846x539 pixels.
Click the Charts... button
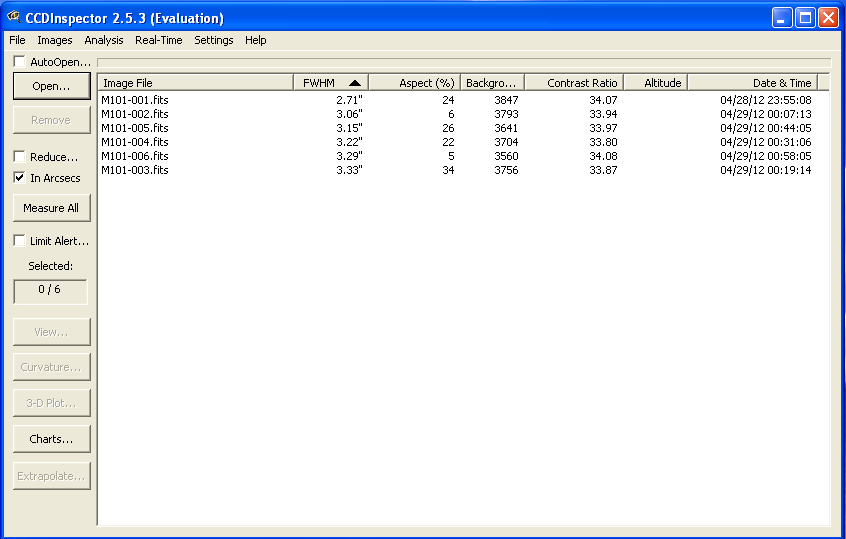[x=52, y=439]
